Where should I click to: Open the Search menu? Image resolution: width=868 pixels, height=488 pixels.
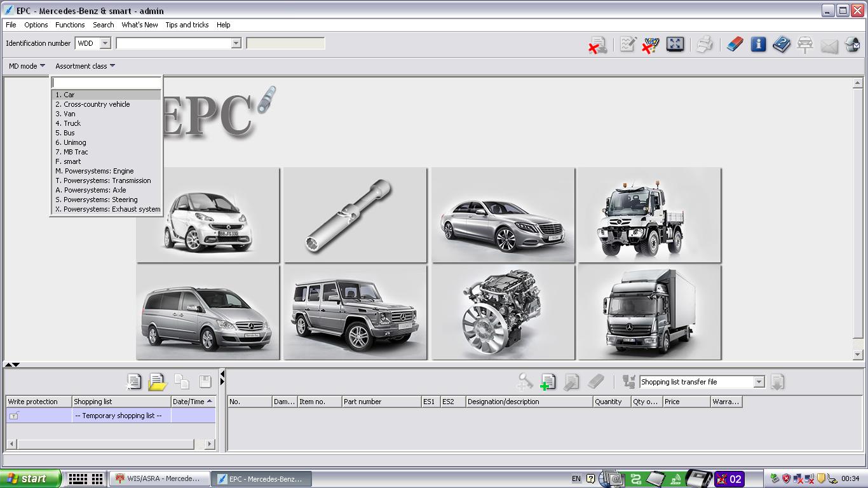coord(104,25)
